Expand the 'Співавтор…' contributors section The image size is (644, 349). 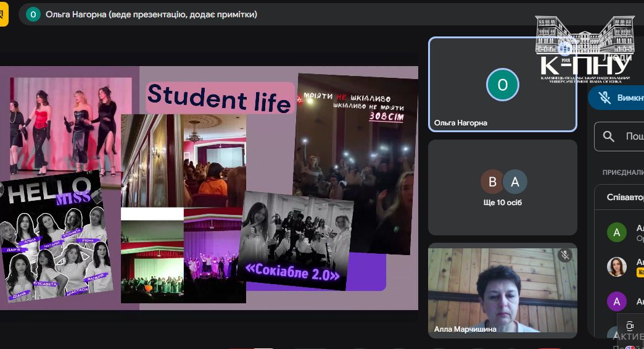pos(620,198)
